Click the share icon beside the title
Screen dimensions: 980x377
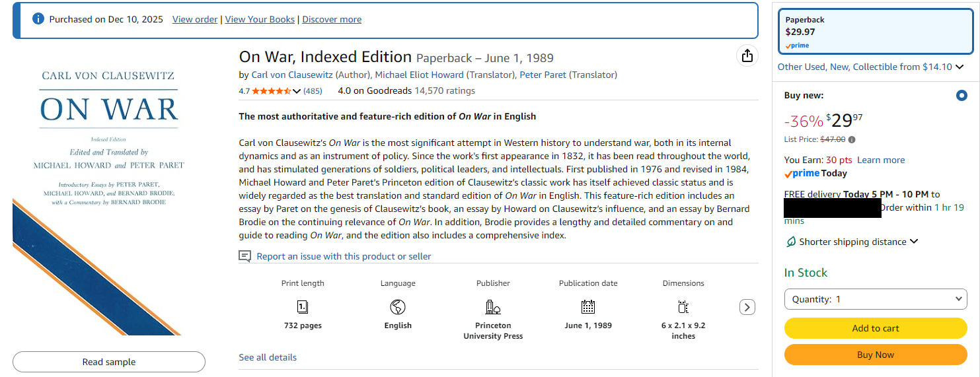click(746, 55)
